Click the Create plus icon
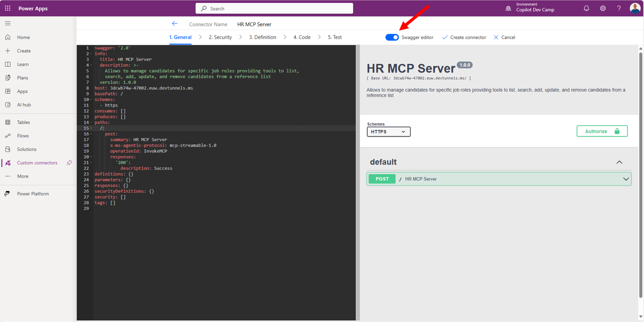The height and width of the screenshot is (322, 644). click(8, 51)
